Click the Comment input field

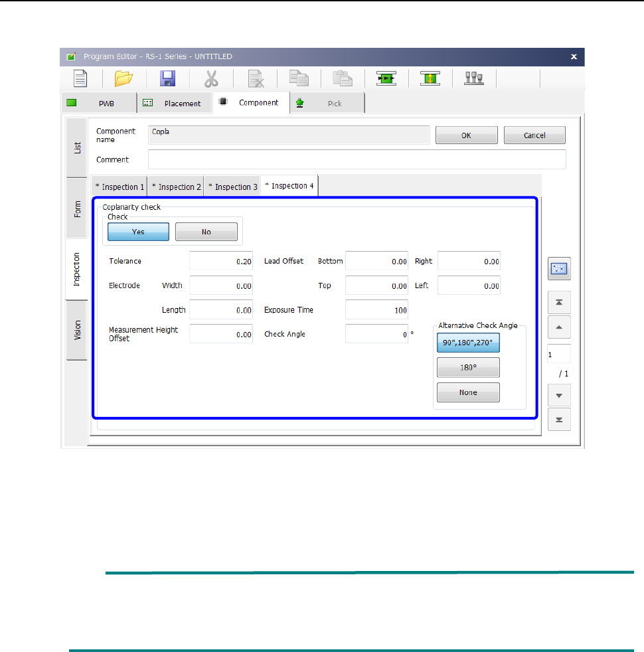click(357, 159)
